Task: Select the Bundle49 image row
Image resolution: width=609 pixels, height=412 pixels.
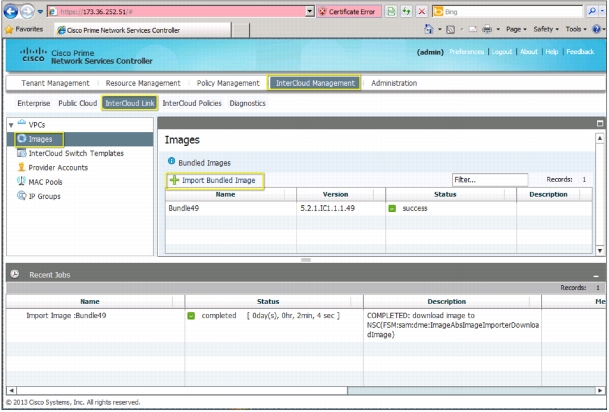Action: coord(379,209)
